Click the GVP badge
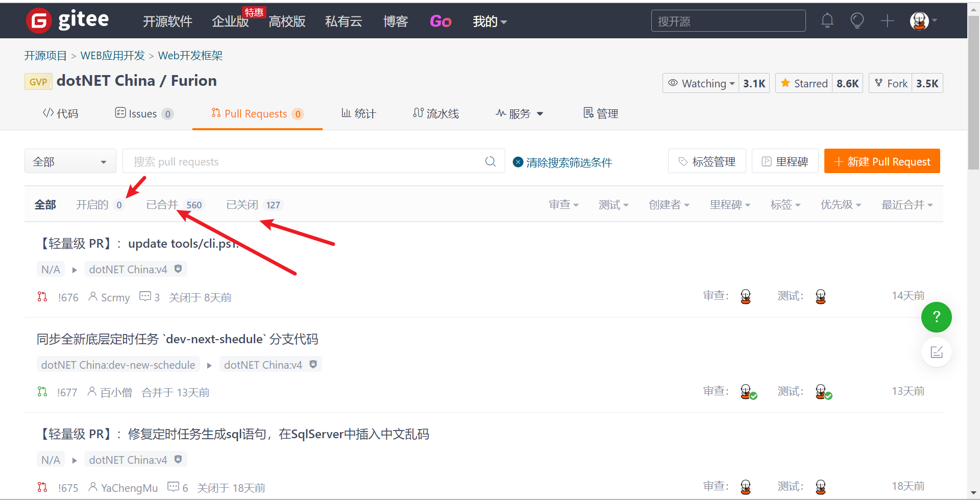This screenshot has width=980, height=500. pos(38,82)
